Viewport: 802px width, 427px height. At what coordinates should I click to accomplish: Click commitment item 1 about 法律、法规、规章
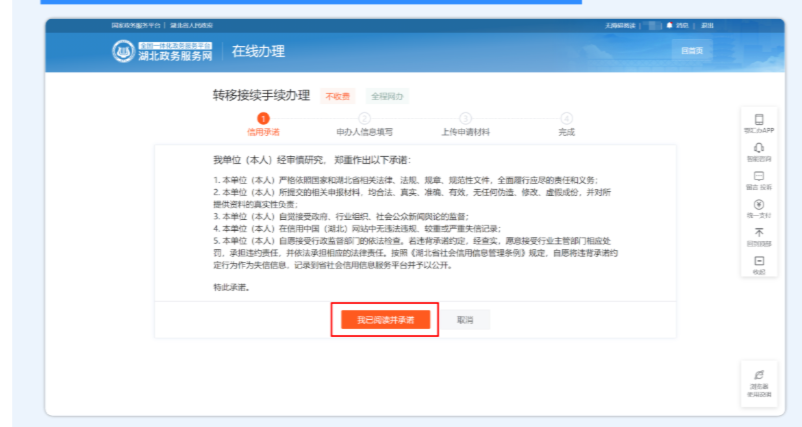[x=406, y=180]
